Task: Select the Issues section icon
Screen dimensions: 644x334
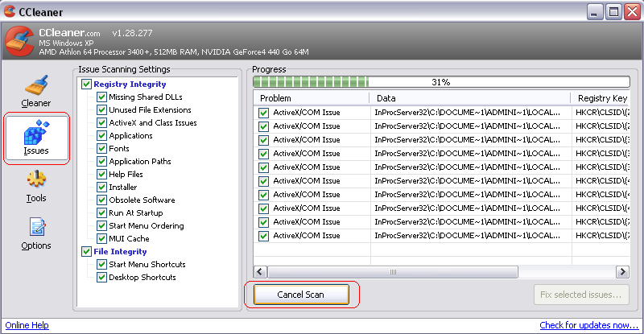Action: point(36,138)
